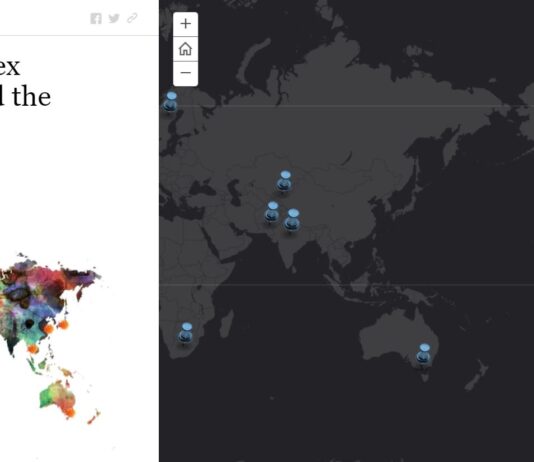Viewport: 534px width, 462px height.
Task: Copy the story link icon
Action: coord(132,18)
